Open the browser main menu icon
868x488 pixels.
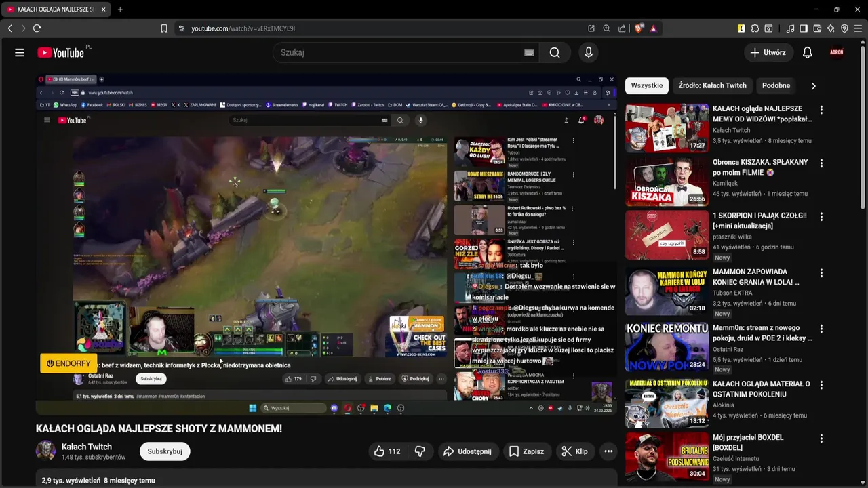click(x=858, y=28)
